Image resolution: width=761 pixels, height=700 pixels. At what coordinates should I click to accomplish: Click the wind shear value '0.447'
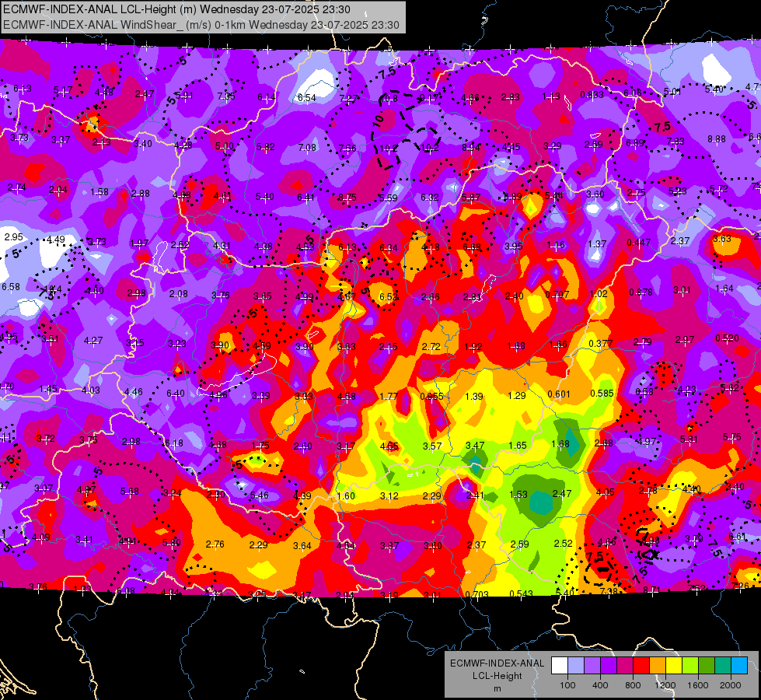[639, 243]
